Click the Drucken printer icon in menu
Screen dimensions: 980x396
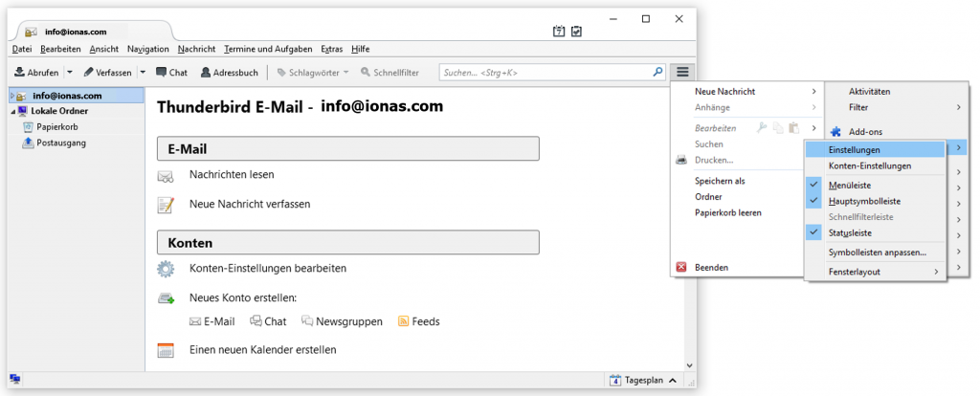681,160
